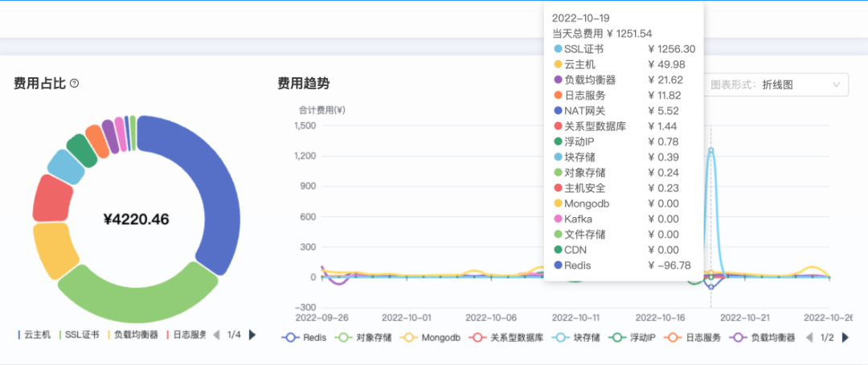Image resolution: width=868 pixels, height=365 pixels.
Task: Click the 合计费用(¥) axis title
Action: click(322, 109)
